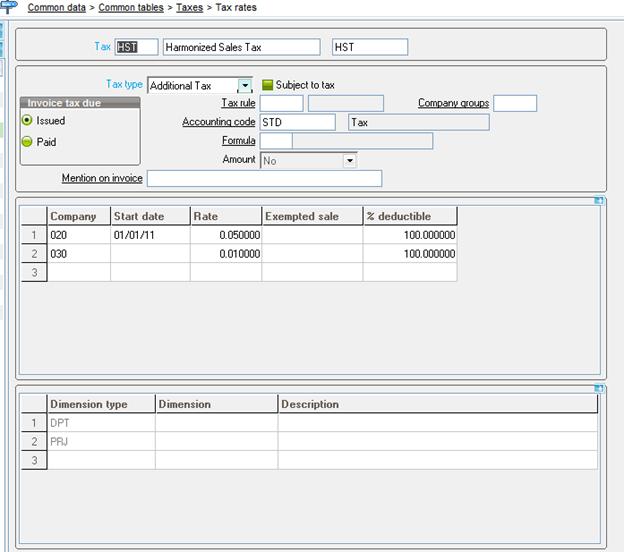Click the Accounting code STD field
The image size is (624, 552).
pos(297,122)
